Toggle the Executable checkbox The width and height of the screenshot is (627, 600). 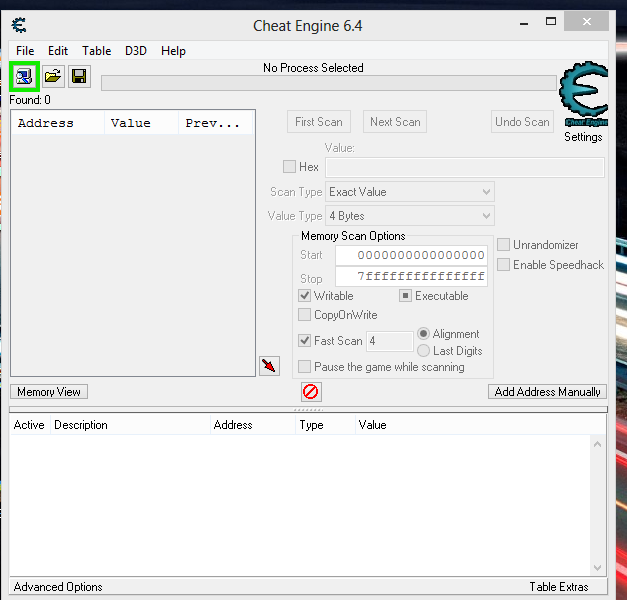[405, 296]
